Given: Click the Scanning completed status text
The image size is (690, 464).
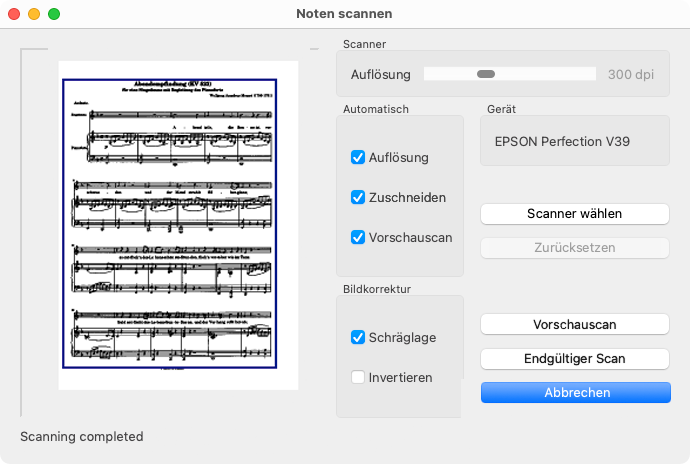Looking at the screenshot, I should [x=82, y=437].
